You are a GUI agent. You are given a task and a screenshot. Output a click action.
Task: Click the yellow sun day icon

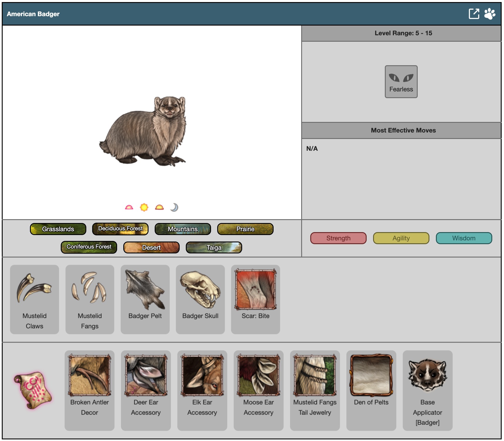click(144, 207)
